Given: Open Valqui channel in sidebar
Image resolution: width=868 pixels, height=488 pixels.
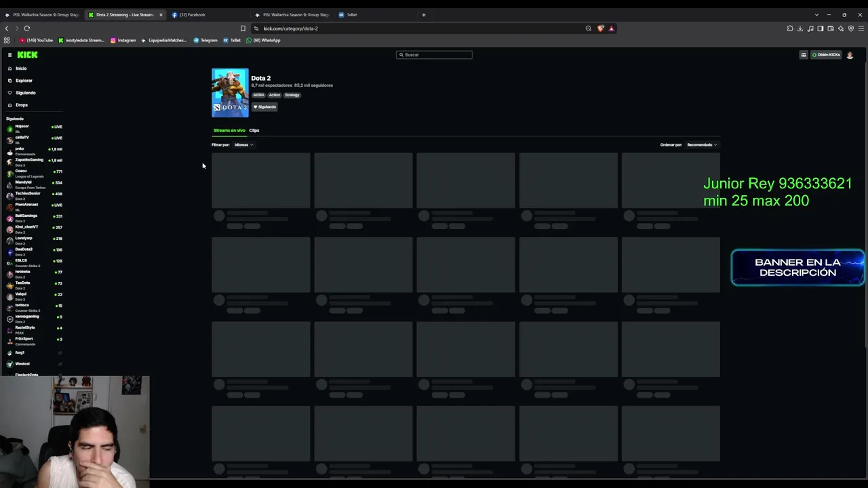Looking at the screenshot, I should (34, 295).
